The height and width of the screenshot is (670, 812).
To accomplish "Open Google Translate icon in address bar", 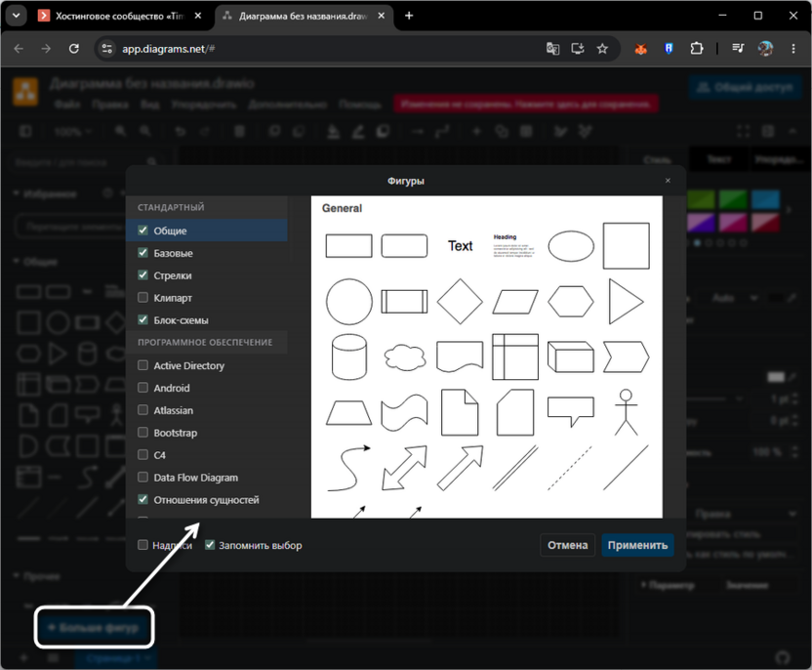I will point(552,49).
